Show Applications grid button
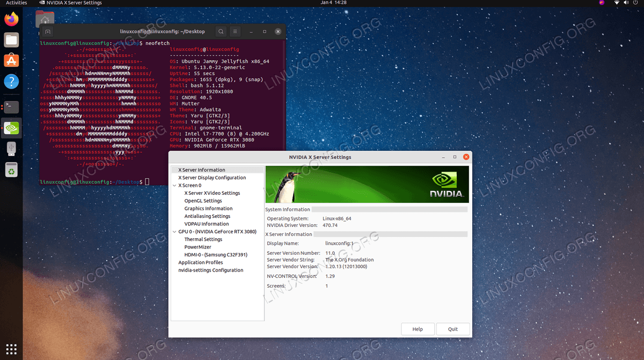Image resolution: width=644 pixels, height=360 pixels. coord(11,349)
